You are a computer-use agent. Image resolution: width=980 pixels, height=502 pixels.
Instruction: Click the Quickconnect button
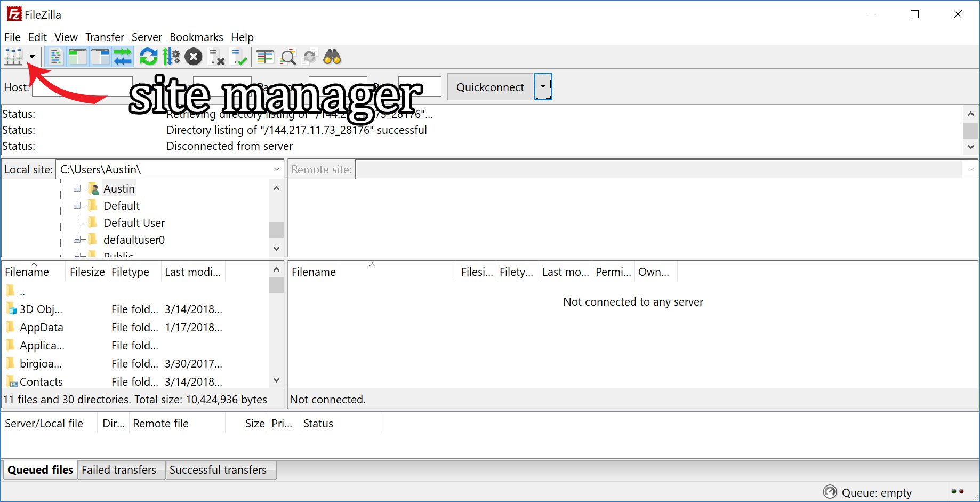click(490, 87)
